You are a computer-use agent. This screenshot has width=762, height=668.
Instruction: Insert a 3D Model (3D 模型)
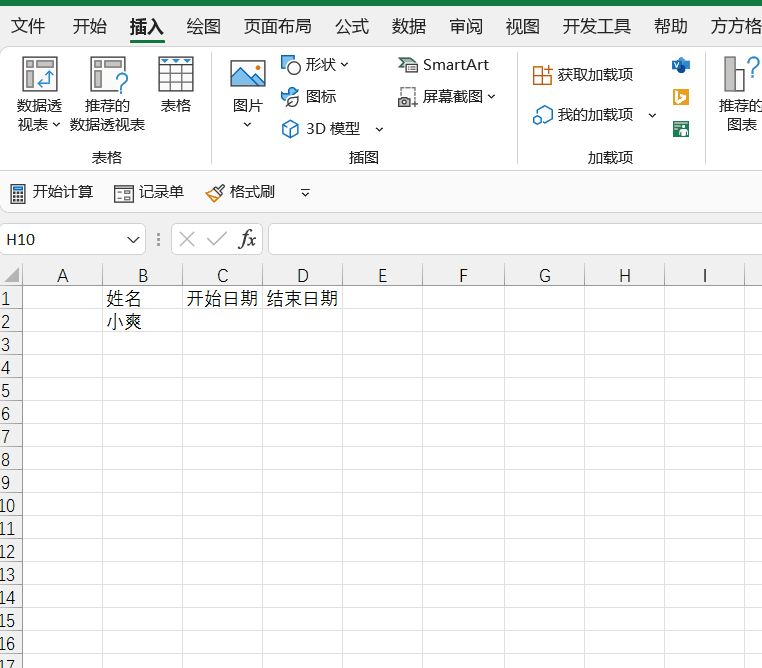click(x=321, y=129)
